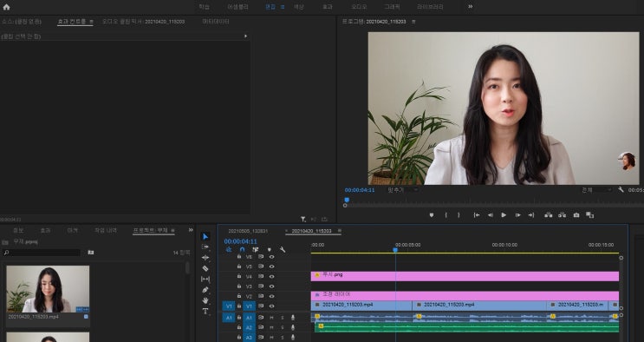Go to In point in Program monitor

coord(477,214)
